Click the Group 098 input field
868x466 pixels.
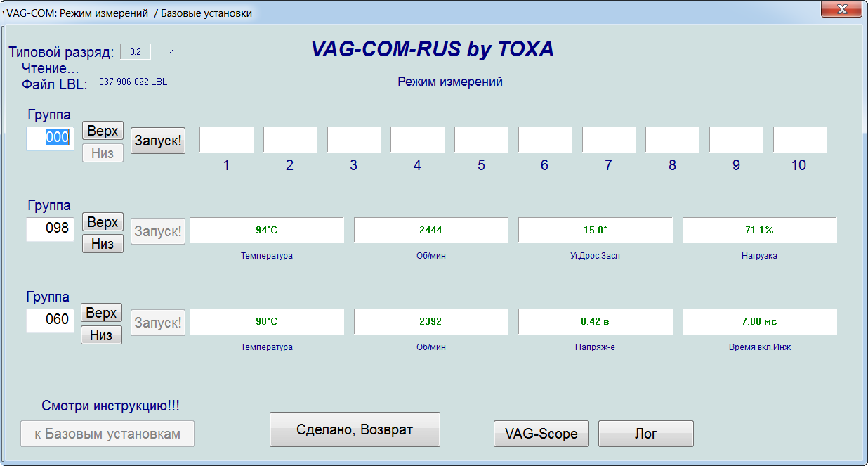coord(50,229)
